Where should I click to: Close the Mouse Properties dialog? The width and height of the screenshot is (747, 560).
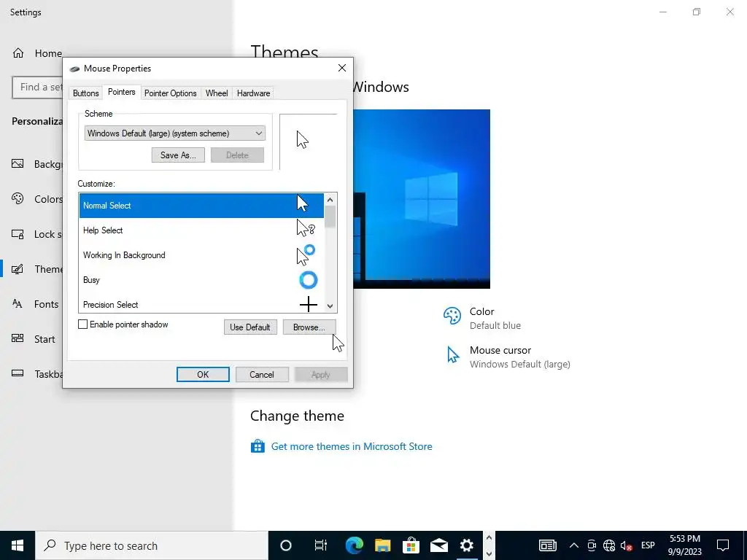point(342,68)
